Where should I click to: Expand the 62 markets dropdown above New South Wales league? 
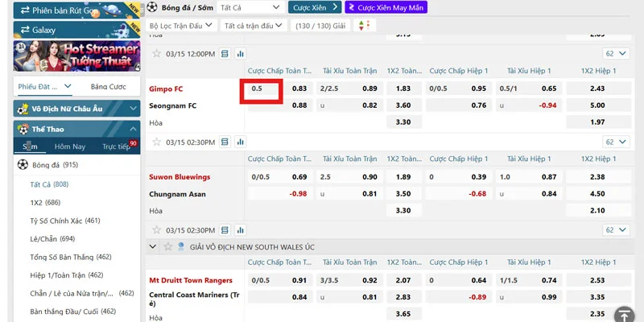click(616, 230)
